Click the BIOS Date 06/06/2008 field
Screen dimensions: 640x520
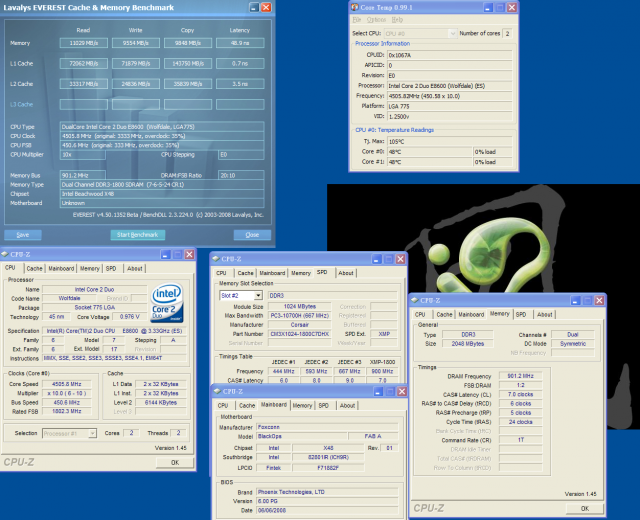pyautogui.click(x=327, y=510)
